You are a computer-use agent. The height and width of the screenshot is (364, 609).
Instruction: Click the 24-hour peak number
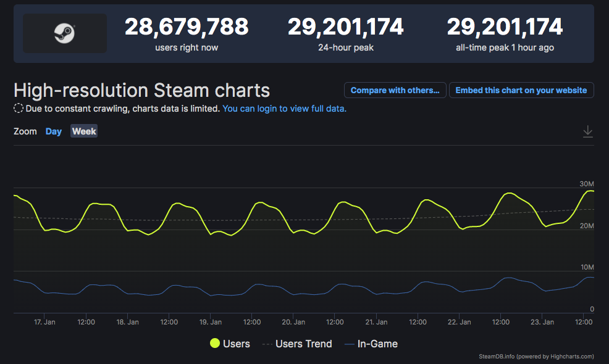pyautogui.click(x=345, y=27)
